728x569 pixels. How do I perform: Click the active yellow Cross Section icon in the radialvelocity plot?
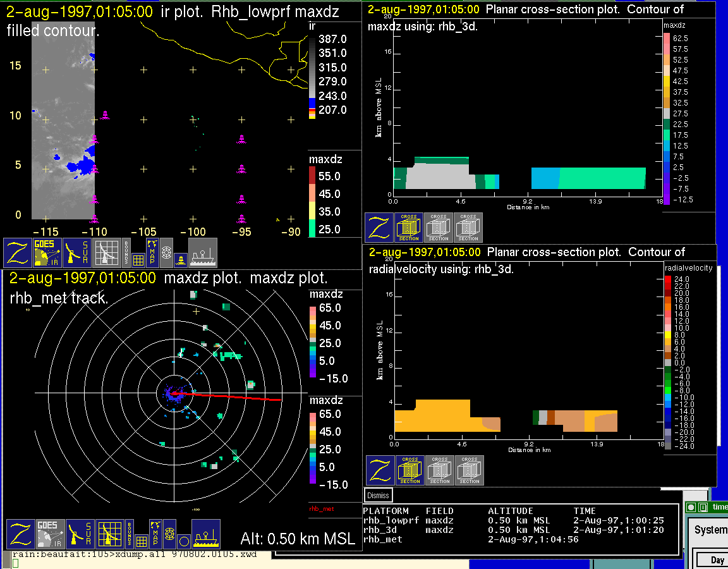pos(409,470)
